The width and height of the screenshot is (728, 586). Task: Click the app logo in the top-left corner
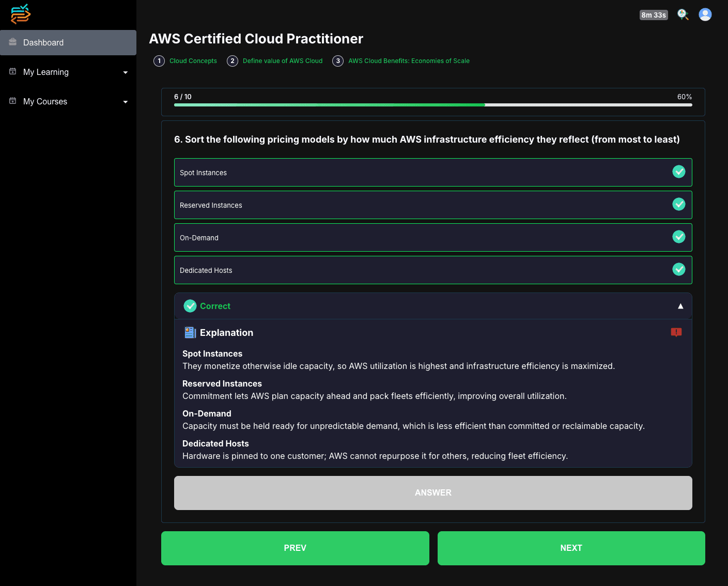[20, 14]
